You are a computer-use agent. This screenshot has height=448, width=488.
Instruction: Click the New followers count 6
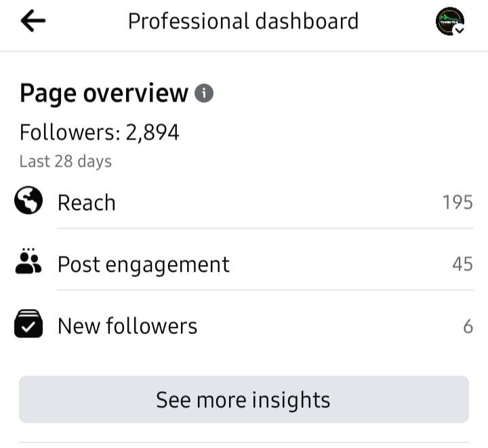468,326
